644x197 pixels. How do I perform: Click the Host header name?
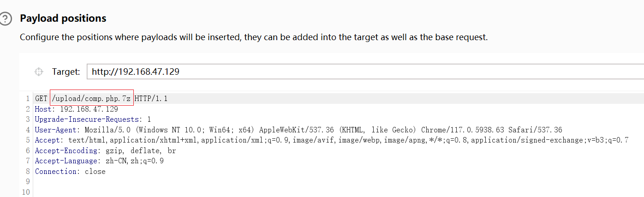[x=44, y=109]
